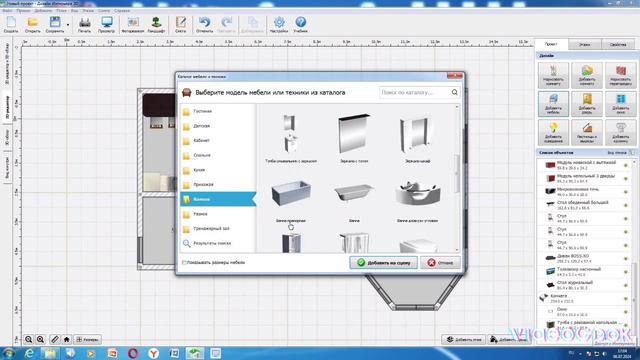Open a project with Открыть folder icon
The image size is (640, 360).
tap(33, 24)
